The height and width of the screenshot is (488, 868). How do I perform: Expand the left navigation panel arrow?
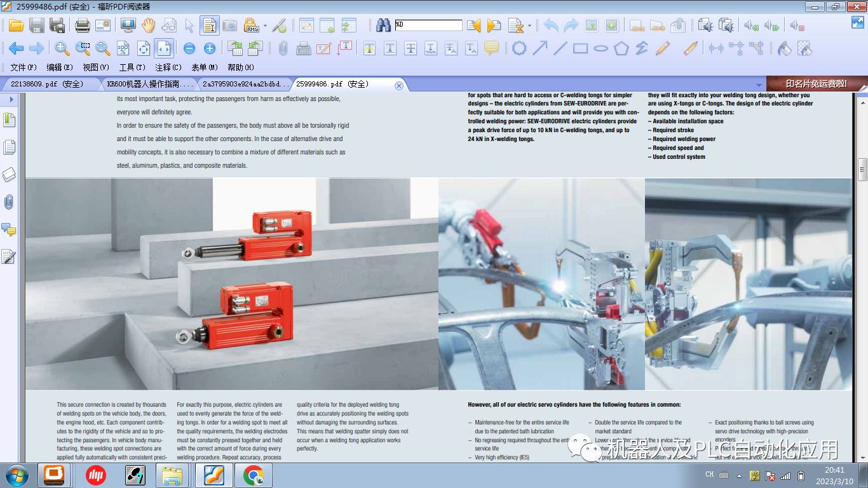coord(11,100)
